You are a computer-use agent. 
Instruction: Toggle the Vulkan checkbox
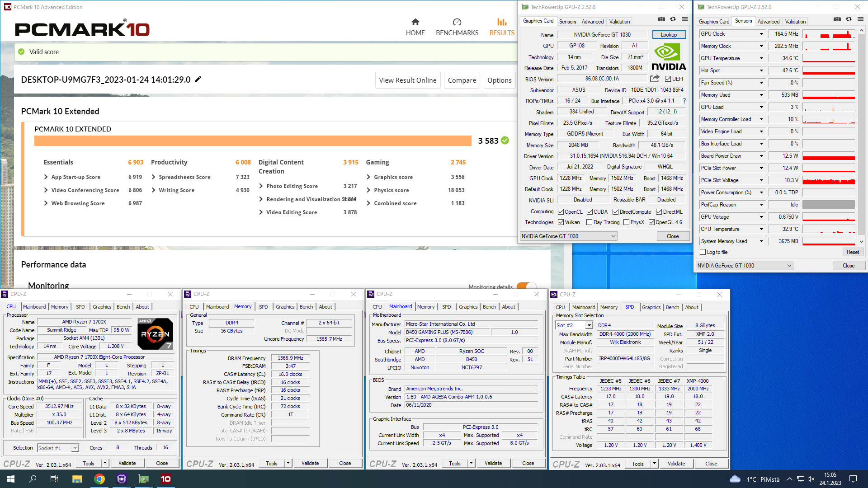(561, 222)
